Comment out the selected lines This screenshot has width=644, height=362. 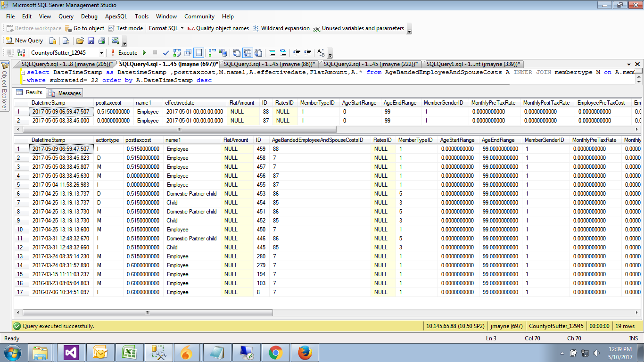click(272, 53)
